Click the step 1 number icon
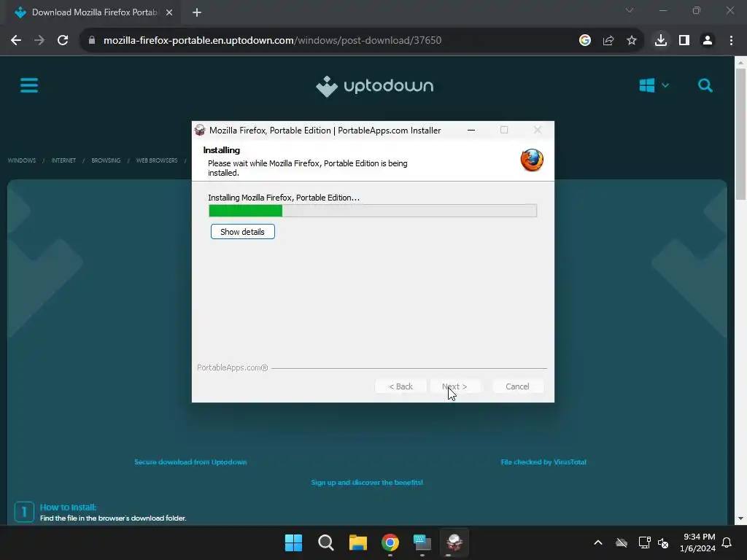Viewport: 747px width, 560px height. point(24,513)
